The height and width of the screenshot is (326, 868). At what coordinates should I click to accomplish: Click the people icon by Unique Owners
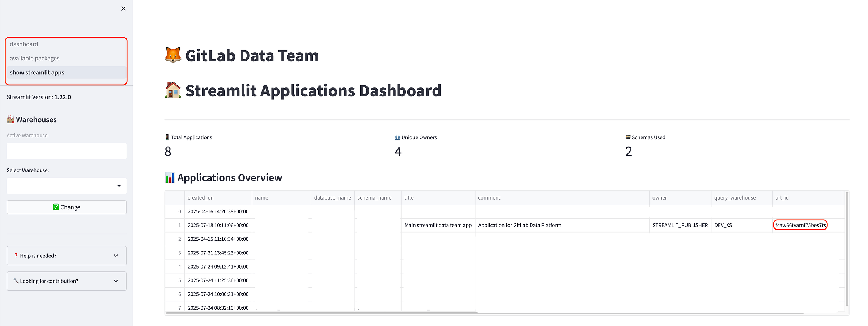(397, 137)
